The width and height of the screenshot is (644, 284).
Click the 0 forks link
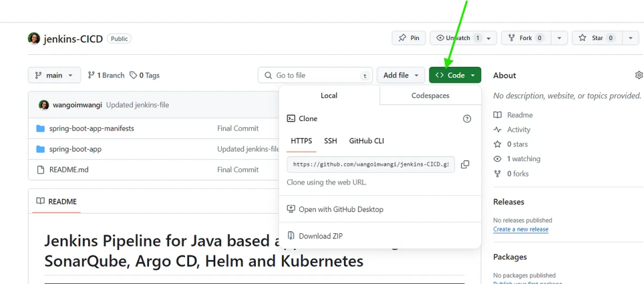point(518,174)
